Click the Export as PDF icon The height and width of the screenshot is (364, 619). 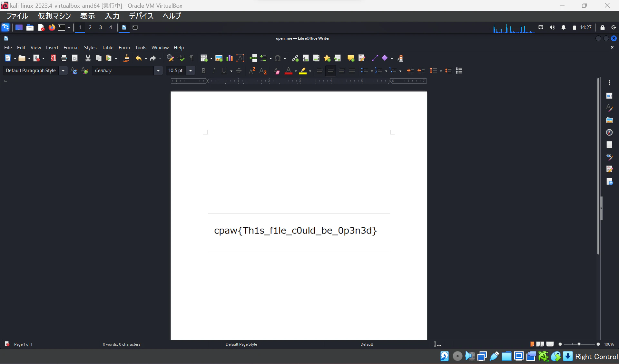coord(53,58)
